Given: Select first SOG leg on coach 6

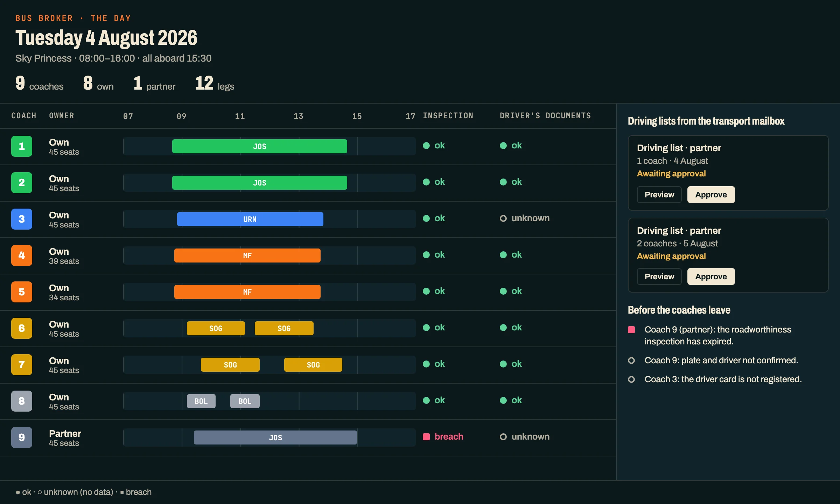Looking at the screenshot, I should [216, 328].
